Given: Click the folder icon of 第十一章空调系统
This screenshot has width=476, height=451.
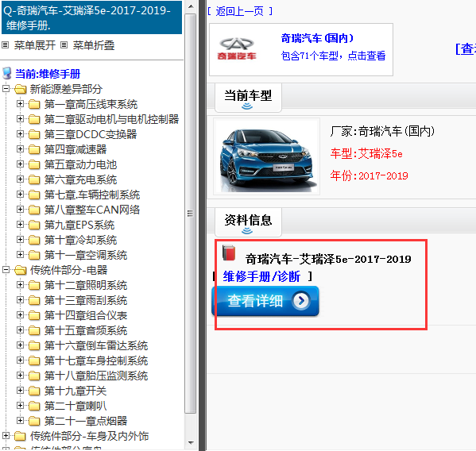Looking at the screenshot, I should [x=34, y=255].
